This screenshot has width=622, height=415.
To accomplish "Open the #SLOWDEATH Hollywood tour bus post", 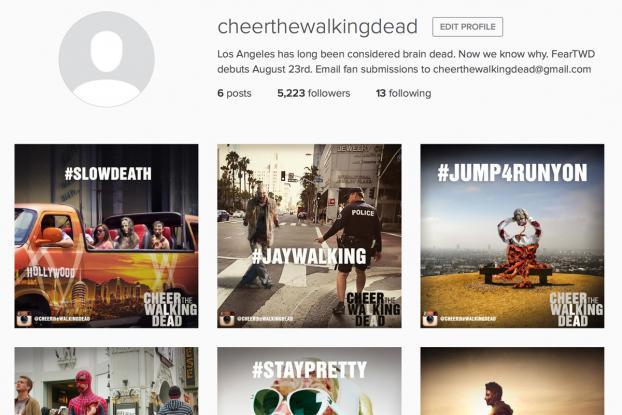I will pos(106,236).
